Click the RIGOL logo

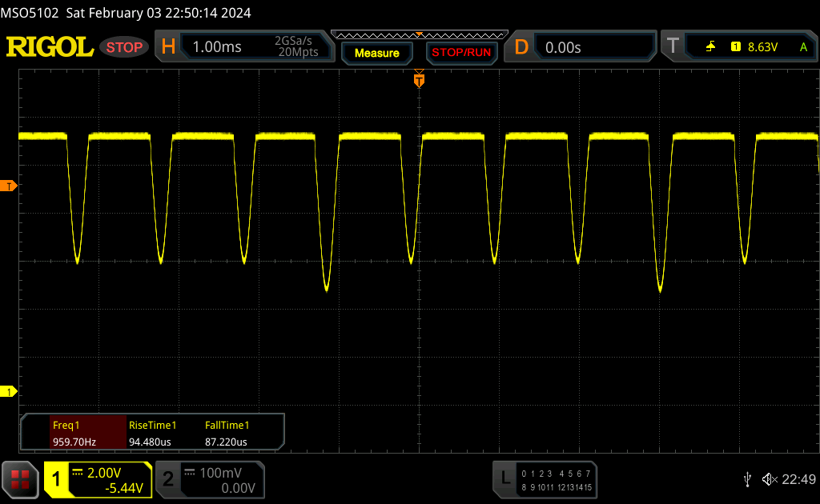pyautogui.click(x=50, y=47)
